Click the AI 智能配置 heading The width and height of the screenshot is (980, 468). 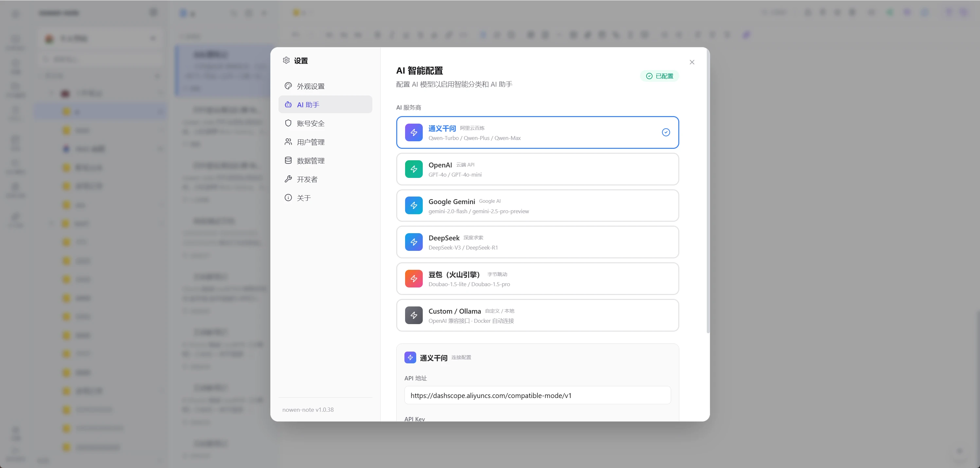pyautogui.click(x=419, y=71)
